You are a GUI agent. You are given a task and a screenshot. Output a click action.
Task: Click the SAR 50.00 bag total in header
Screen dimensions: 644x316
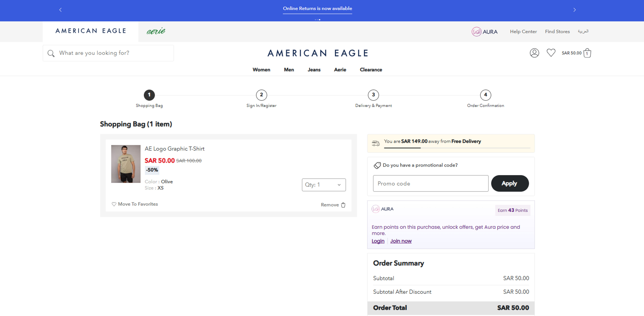click(572, 53)
